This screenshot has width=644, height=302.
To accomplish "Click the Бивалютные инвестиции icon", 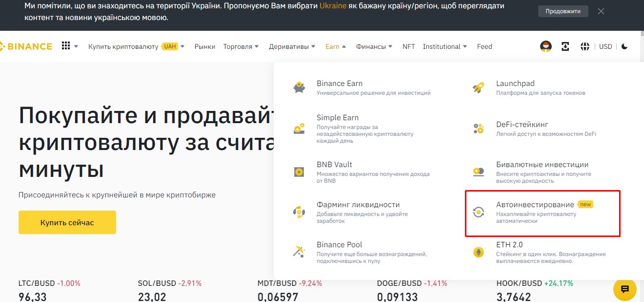I will point(479,172).
